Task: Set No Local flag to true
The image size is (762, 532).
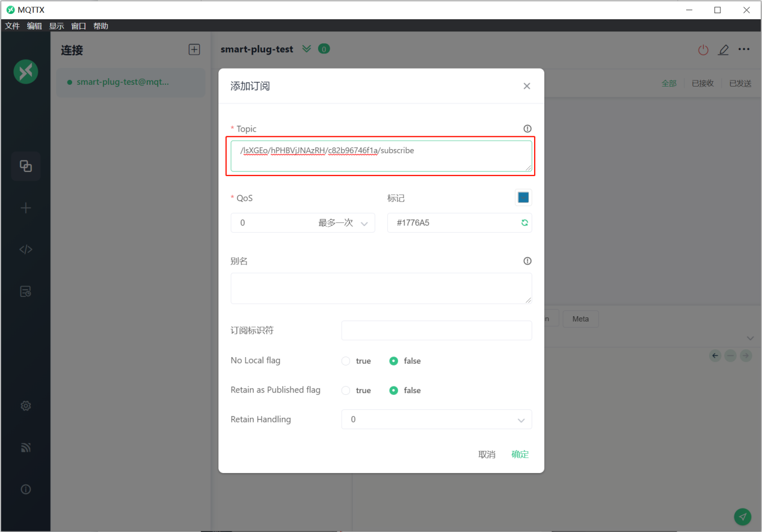Action: (346, 361)
